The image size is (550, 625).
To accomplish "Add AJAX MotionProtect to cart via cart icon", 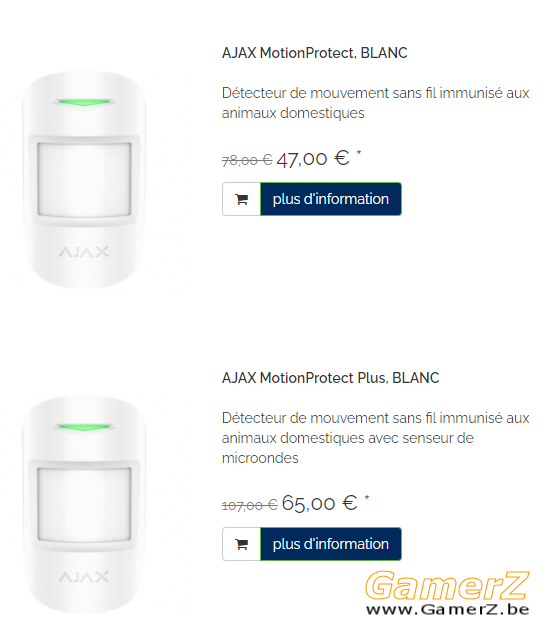I will pos(242,199).
